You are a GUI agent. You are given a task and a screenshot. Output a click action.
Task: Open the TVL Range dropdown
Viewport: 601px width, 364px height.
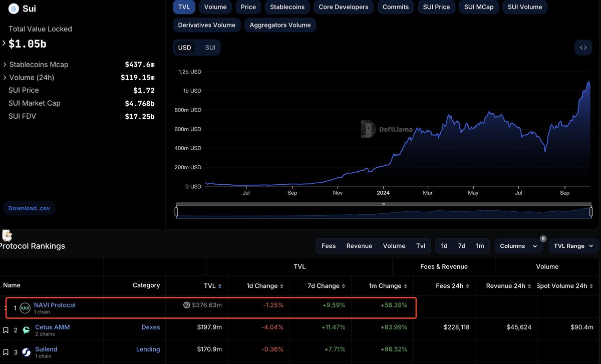[x=574, y=246]
